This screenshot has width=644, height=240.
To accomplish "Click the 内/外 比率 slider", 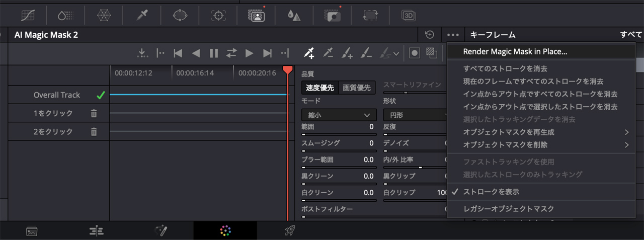I will (415, 168).
